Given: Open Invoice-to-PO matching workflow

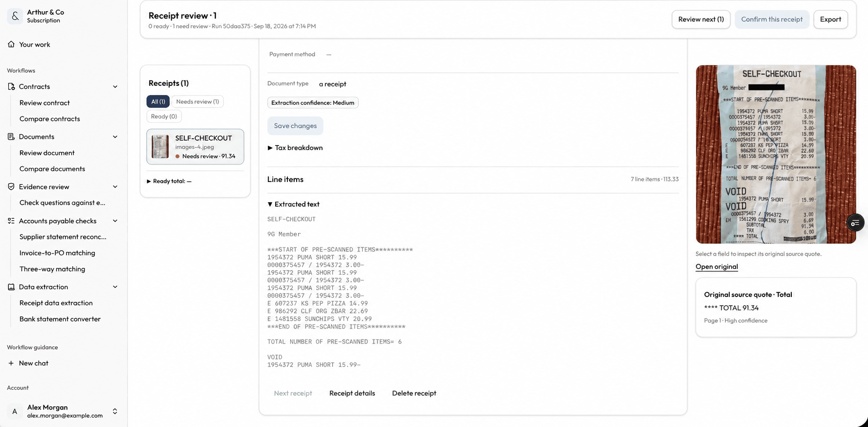Looking at the screenshot, I should 57,253.
